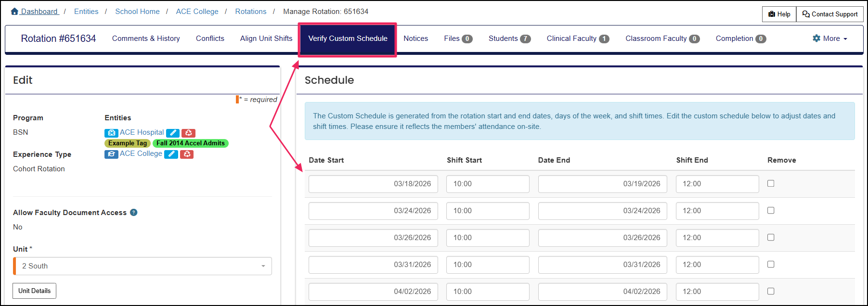
Task: Click Date Start field showing 03/18/2026
Action: click(373, 184)
